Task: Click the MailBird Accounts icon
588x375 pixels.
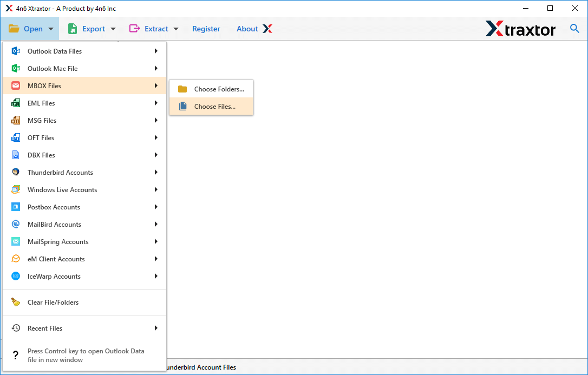Action: coord(16,225)
